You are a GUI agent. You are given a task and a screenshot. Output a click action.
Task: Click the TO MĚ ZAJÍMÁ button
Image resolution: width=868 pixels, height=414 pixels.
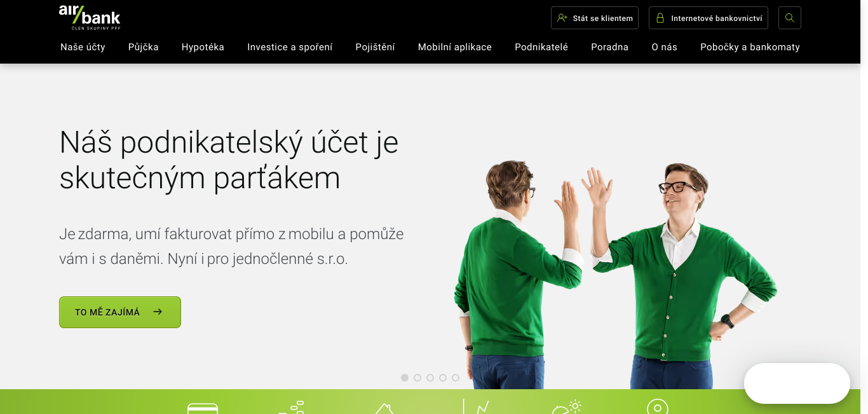coord(120,312)
